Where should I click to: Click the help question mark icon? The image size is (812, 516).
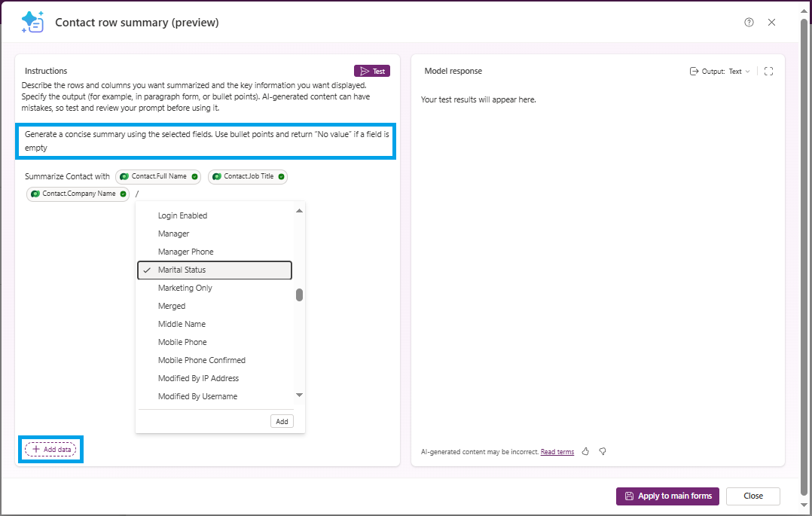[x=749, y=23]
